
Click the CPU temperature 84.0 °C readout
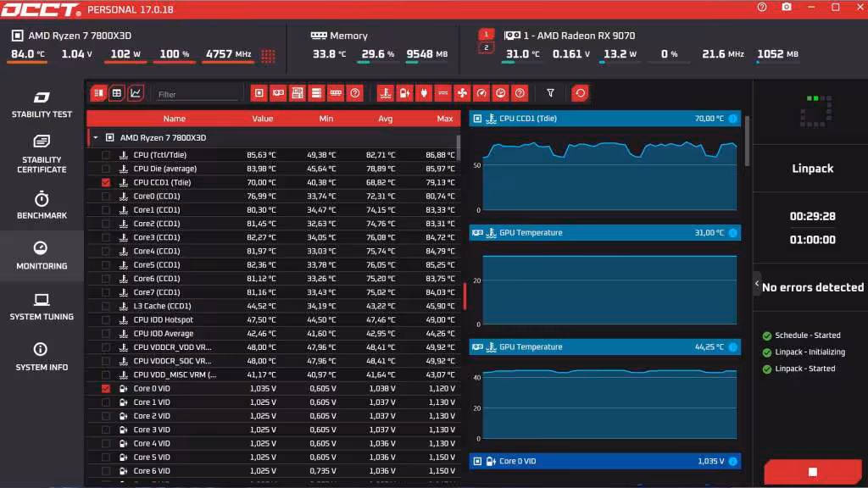pyautogui.click(x=28, y=54)
